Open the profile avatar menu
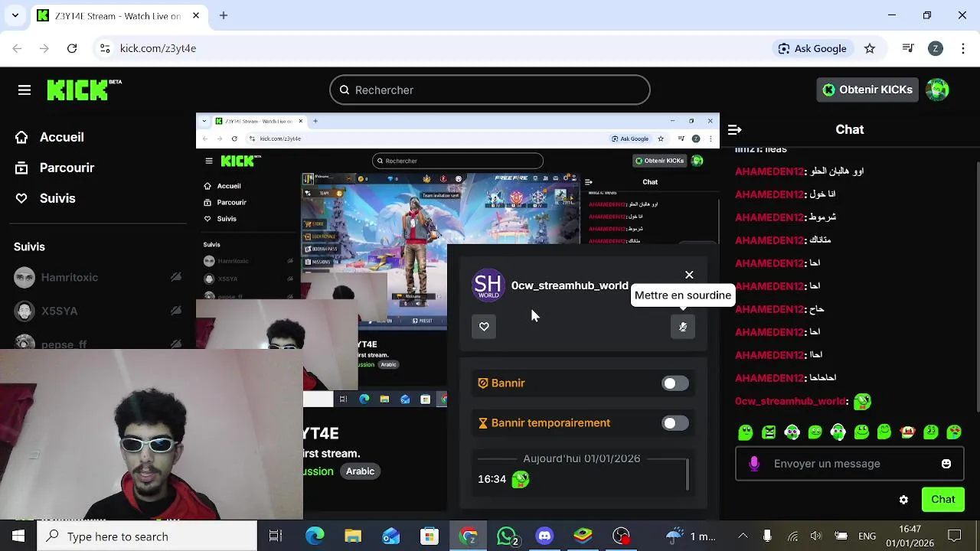 (x=937, y=90)
